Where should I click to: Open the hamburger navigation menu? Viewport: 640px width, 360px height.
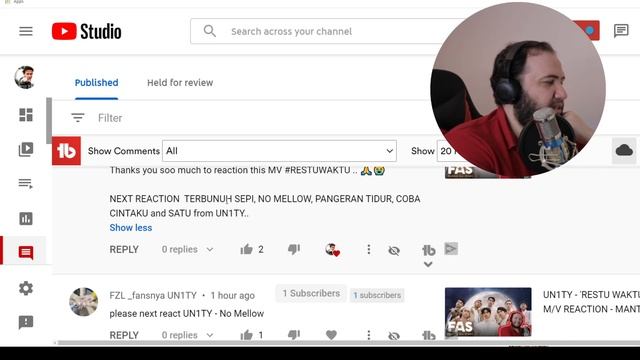[26, 31]
